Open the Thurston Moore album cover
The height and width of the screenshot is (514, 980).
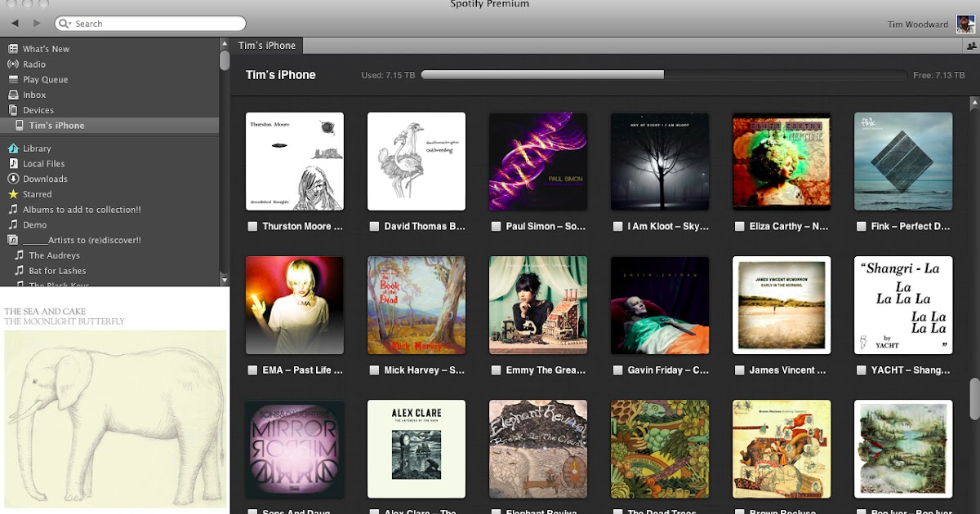tap(295, 162)
